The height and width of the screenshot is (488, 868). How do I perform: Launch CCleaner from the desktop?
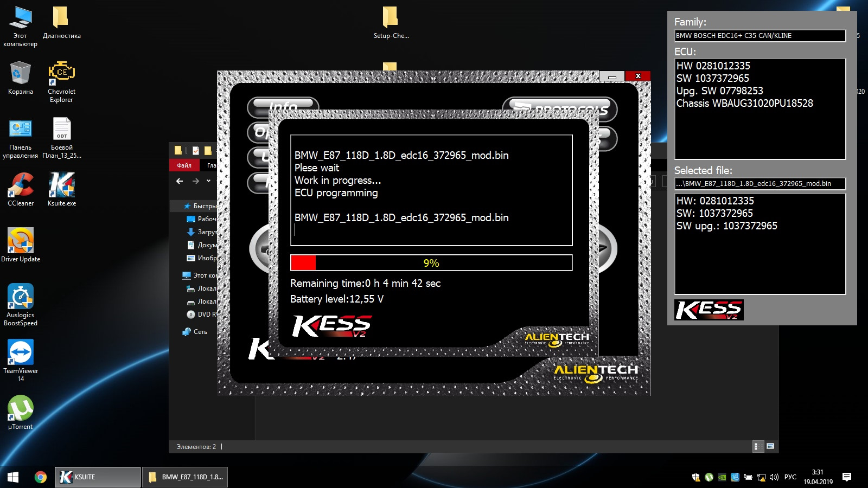20,189
